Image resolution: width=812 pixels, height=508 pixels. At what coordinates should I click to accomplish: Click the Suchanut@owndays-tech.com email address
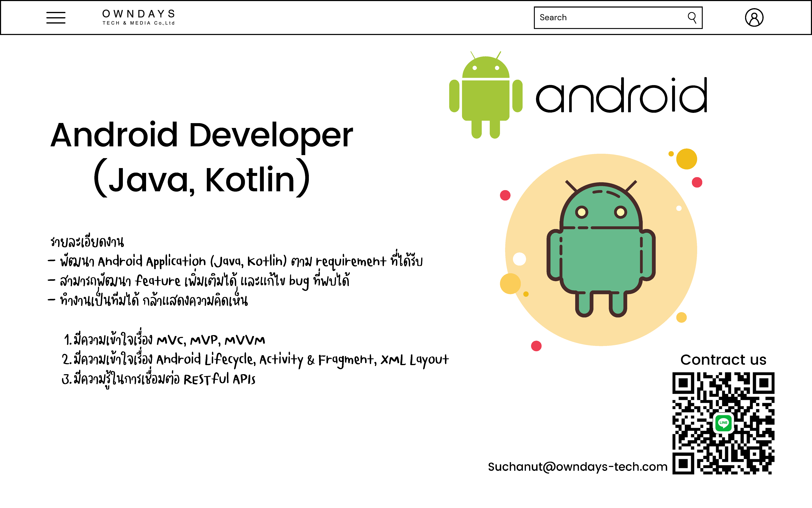(x=578, y=467)
